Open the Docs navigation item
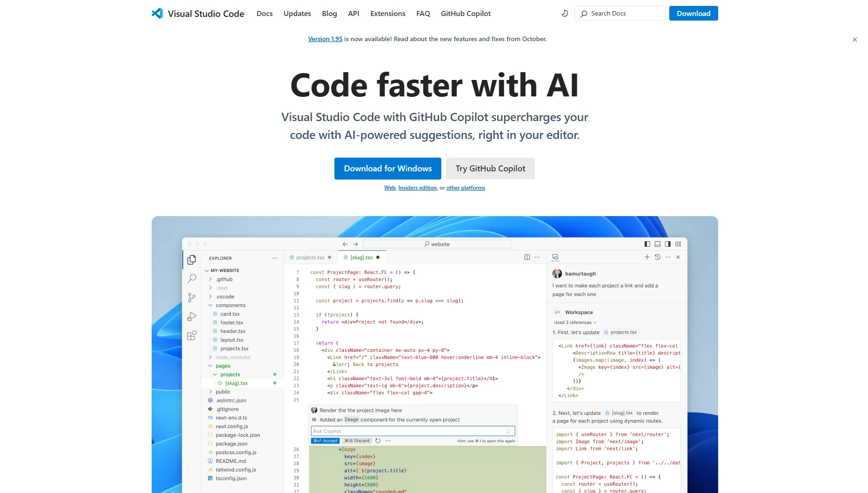This screenshot has width=868, height=493. coord(265,13)
